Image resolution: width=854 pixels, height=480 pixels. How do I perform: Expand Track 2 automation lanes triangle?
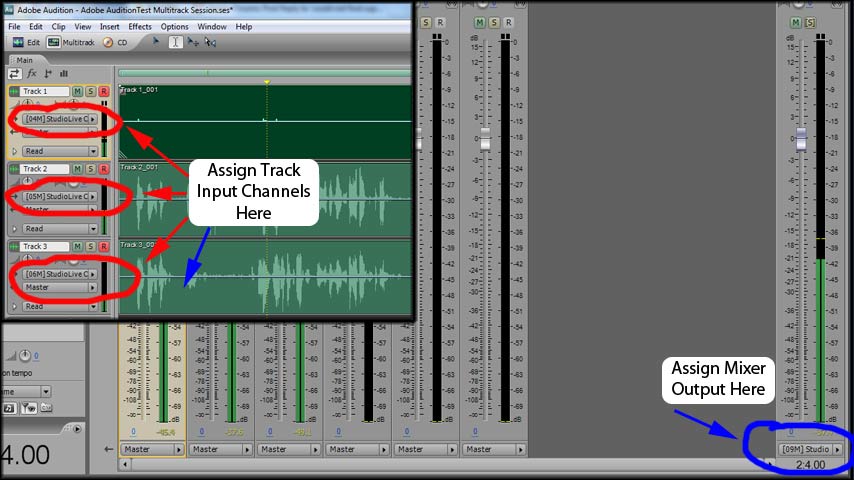point(15,229)
